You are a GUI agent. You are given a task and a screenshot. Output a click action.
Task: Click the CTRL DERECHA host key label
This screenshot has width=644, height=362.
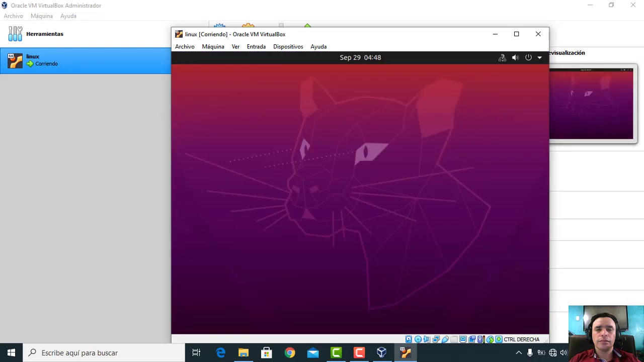(521, 339)
